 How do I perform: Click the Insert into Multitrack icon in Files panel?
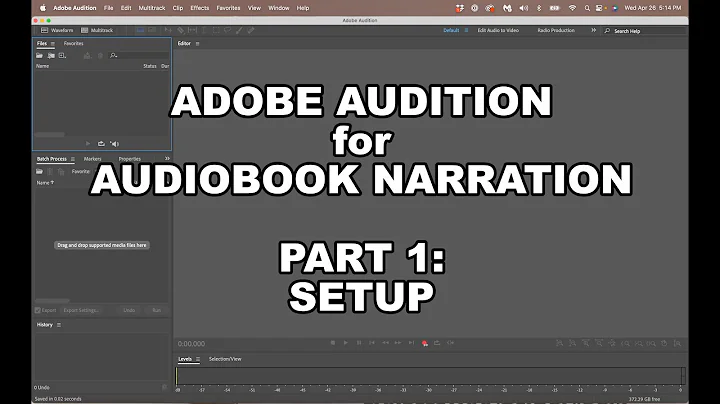click(87, 56)
